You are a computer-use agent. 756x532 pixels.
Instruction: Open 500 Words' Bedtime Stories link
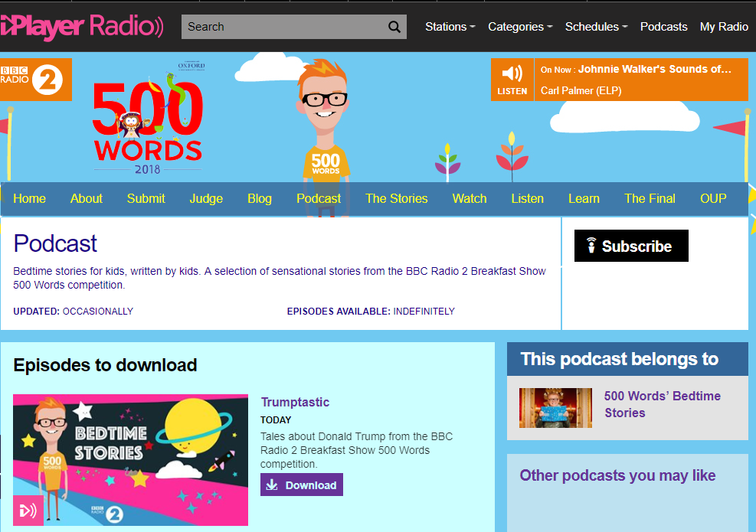click(x=662, y=404)
